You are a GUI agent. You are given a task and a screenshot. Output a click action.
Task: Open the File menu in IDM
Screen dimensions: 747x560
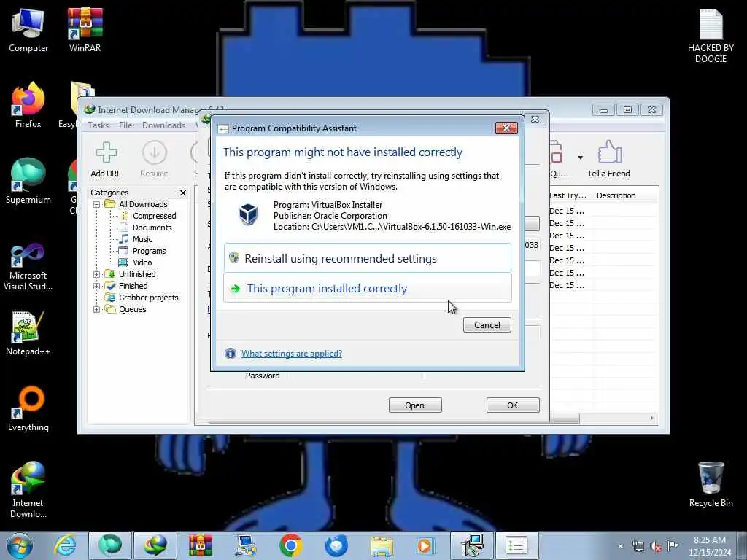(x=125, y=125)
